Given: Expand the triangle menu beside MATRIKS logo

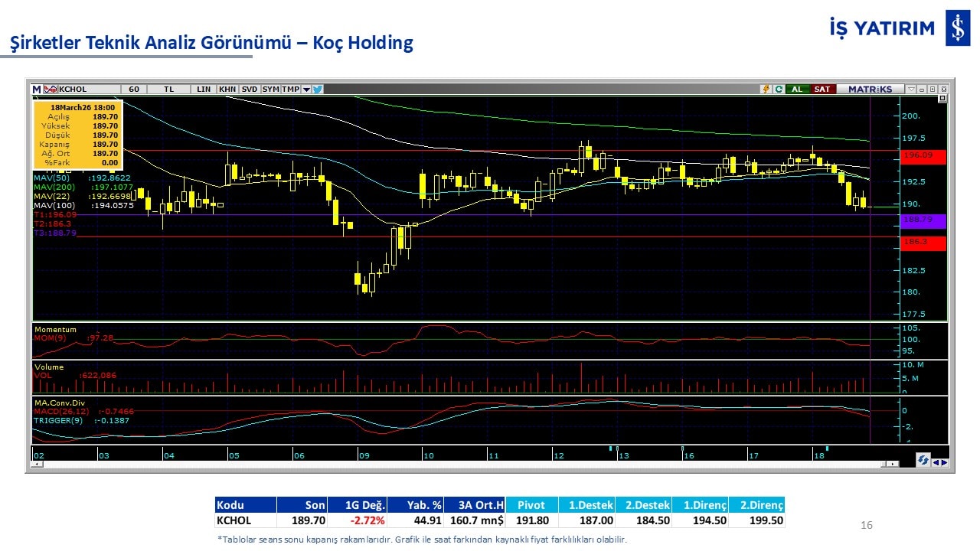Looking at the screenshot, I should (910, 89).
